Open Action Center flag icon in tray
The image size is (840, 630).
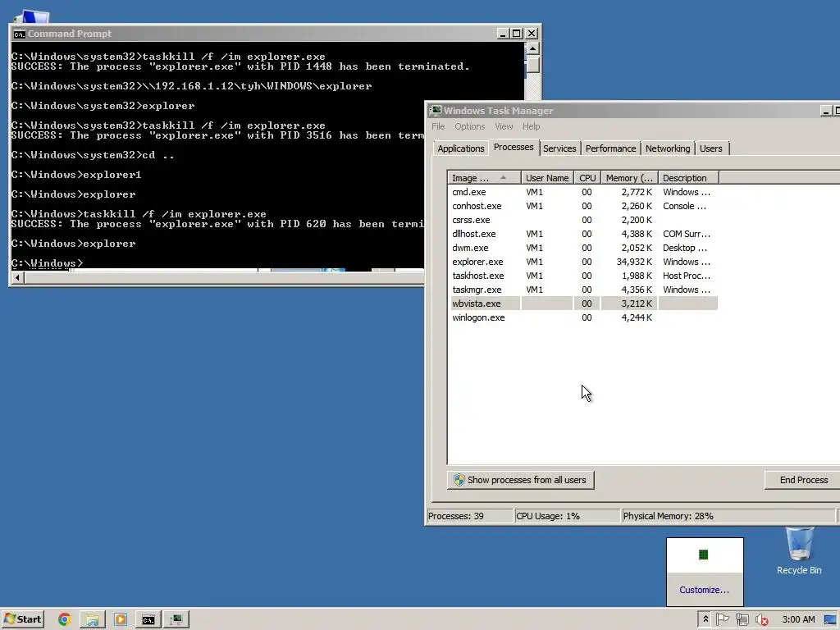click(x=722, y=619)
